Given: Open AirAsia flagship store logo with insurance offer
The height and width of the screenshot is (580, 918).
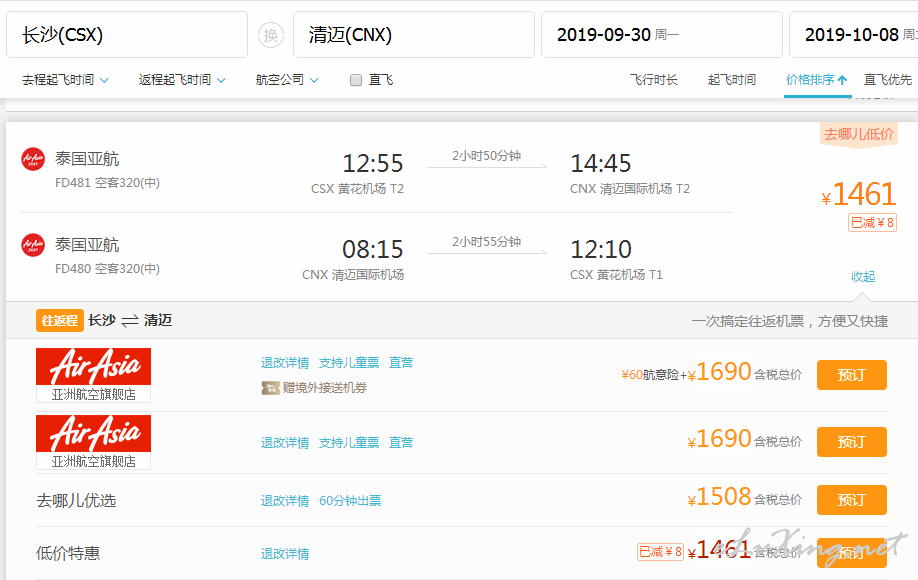Looking at the screenshot, I should 93,375.
